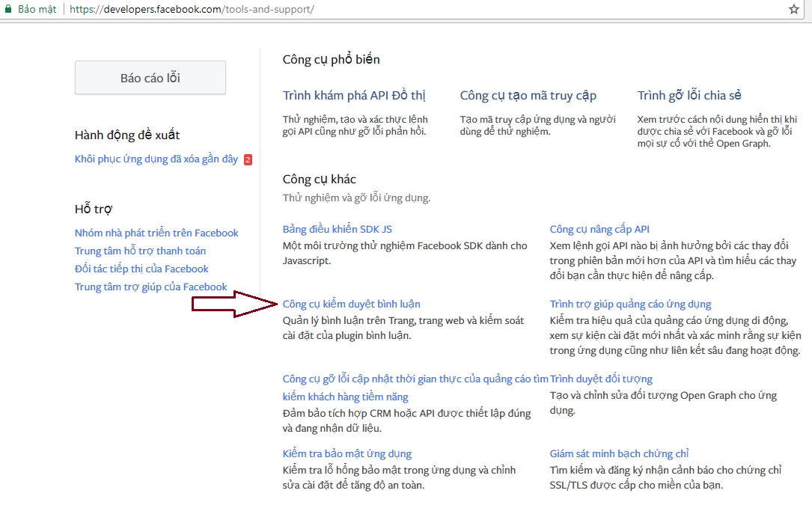Open Trình khám phá API Đồ thị
Screen dimensions: 812x517
point(354,95)
